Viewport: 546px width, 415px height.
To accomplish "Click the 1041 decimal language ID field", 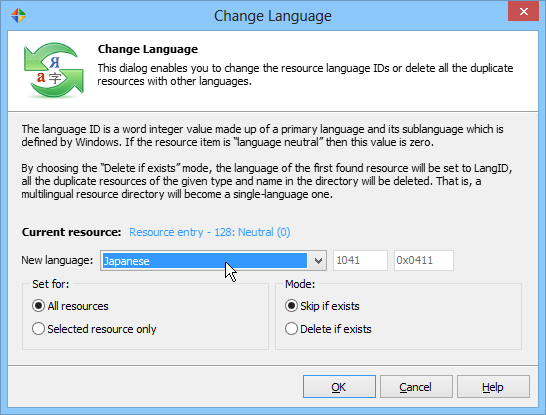I will pos(360,260).
